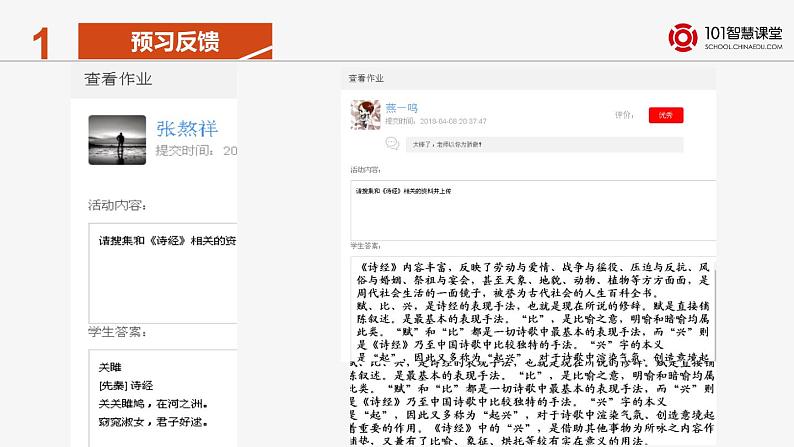794x447 pixels.
Task: Click right panel activity content text box
Action: click(533, 210)
